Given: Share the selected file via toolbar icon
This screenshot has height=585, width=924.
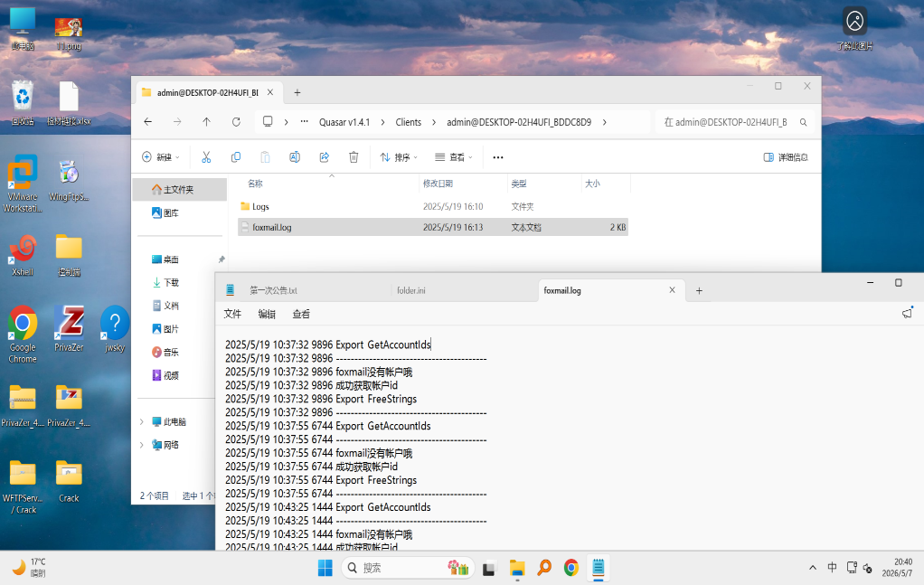Looking at the screenshot, I should [324, 157].
